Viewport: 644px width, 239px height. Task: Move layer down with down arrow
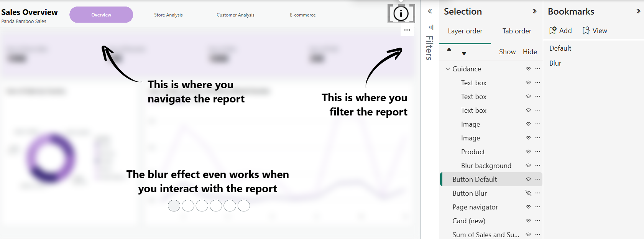pos(464,53)
